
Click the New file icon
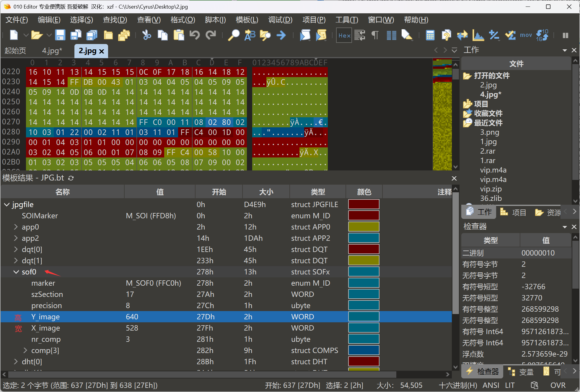pyautogui.click(x=14, y=35)
